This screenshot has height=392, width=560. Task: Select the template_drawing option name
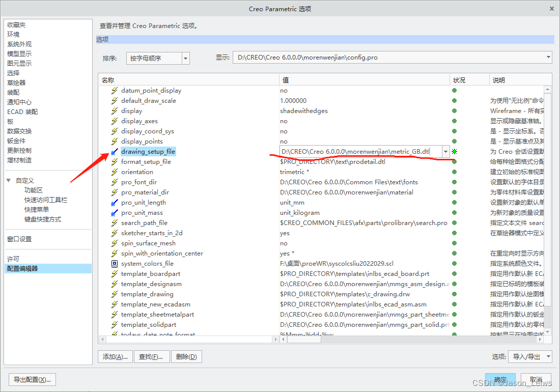pyautogui.click(x=147, y=294)
